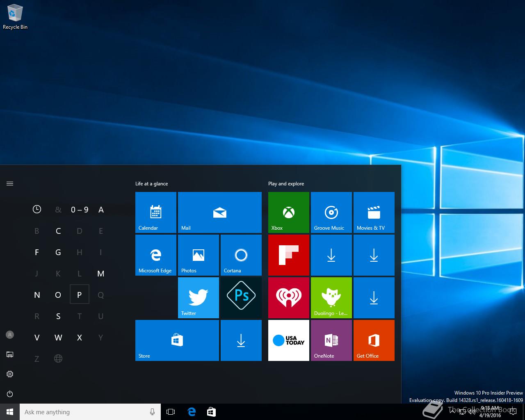This screenshot has width=525, height=420.
Task: Jump to 0–9 section in app list
Action: 80,210
